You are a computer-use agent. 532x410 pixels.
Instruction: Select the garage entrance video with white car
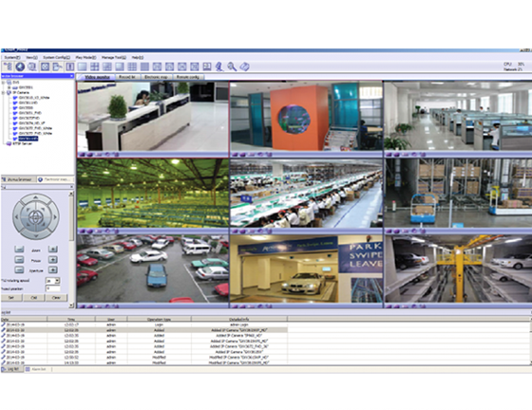pos(306,269)
